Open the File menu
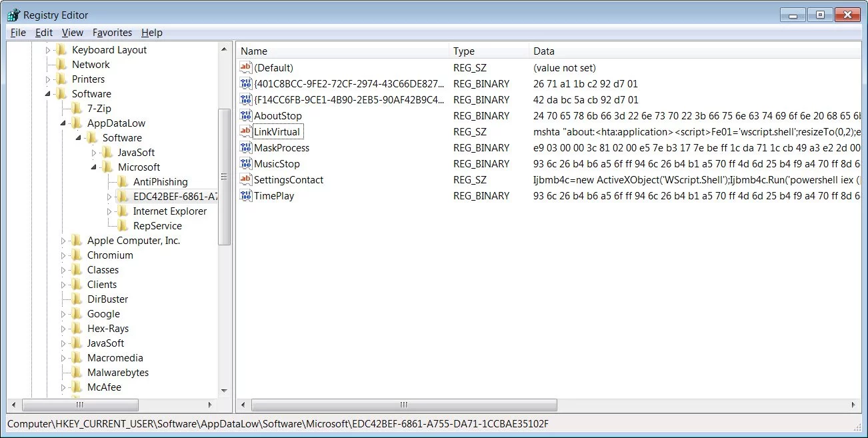868x438 pixels. (x=18, y=33)
